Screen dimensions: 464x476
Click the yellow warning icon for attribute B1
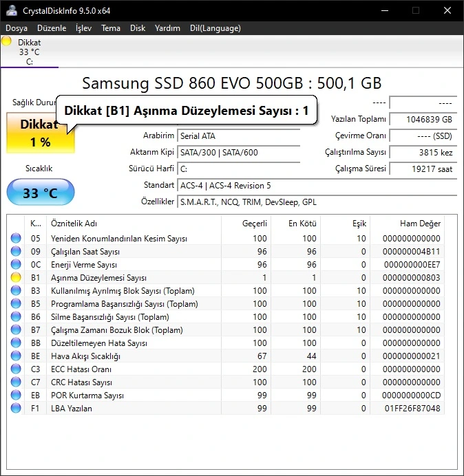pyautogui.click(x=16, y=277)
